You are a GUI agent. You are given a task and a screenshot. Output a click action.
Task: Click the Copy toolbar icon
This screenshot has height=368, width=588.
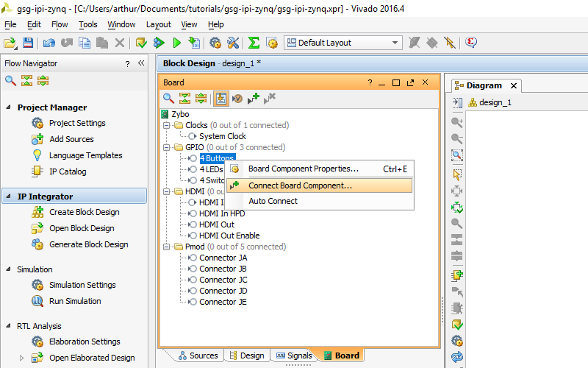point(85,43)
